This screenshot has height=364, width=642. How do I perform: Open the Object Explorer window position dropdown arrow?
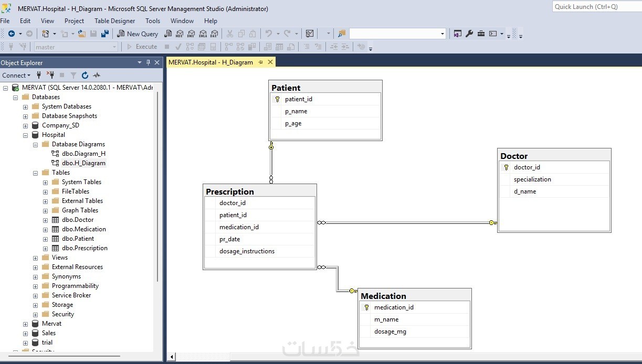click(x=140, y=62)
